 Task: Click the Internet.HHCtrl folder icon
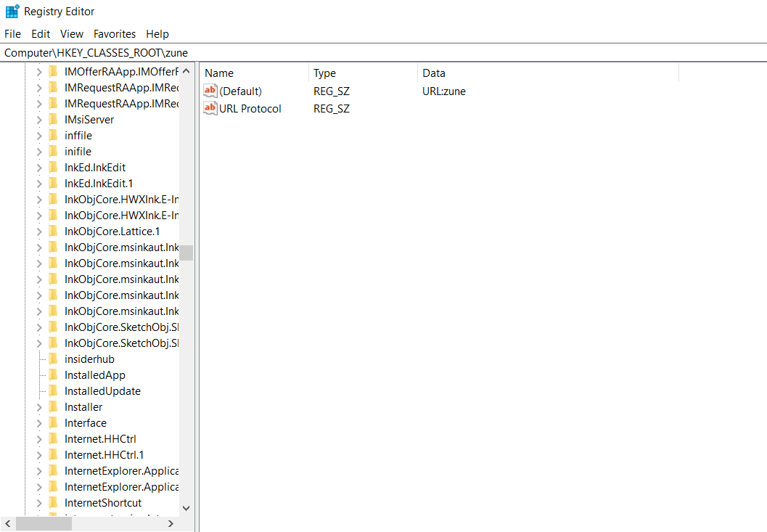point(53,439)
